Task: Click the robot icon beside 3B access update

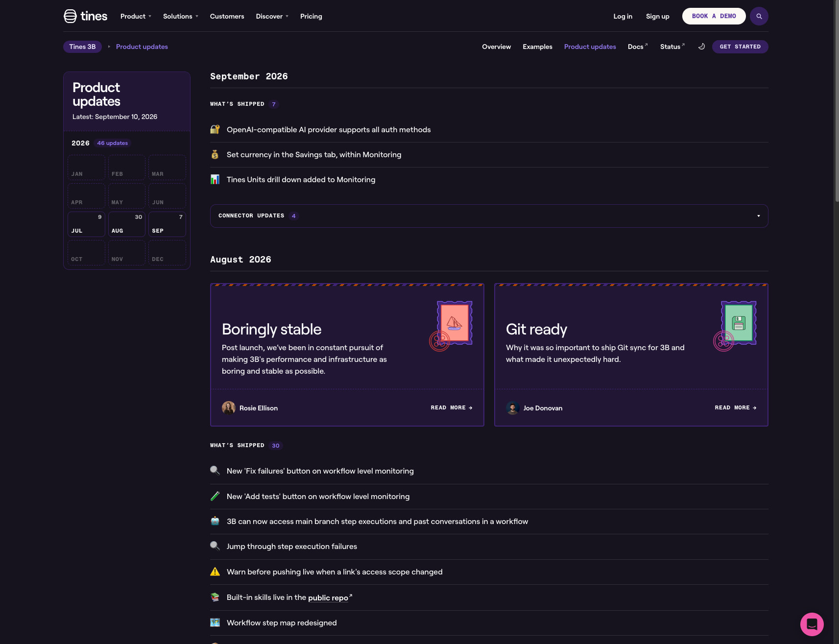Action: coord(215,521)
